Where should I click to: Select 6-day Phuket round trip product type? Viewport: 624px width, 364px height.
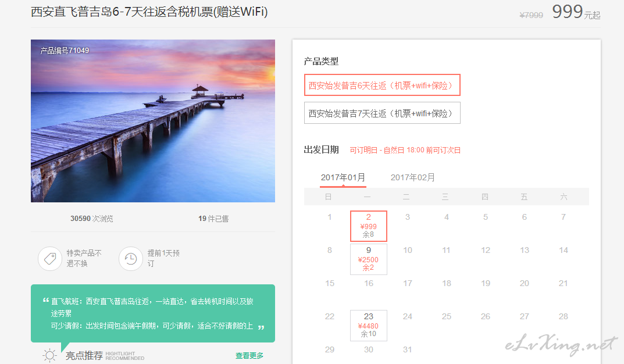coord(382,85)
